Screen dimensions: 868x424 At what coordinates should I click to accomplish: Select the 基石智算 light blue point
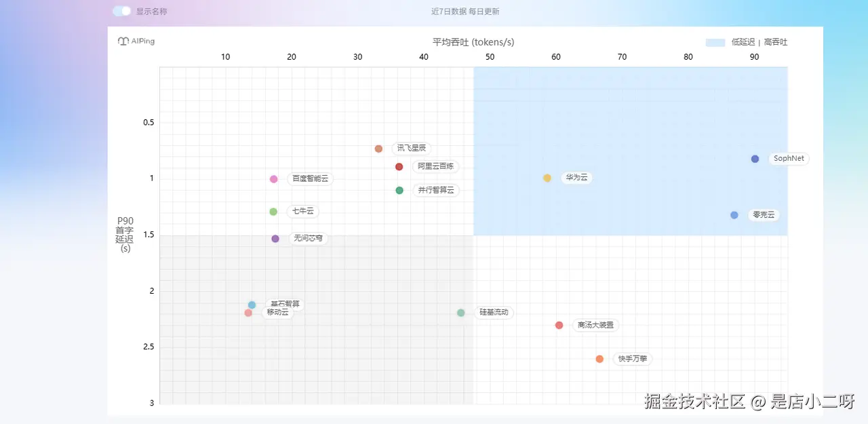[252, 305]
